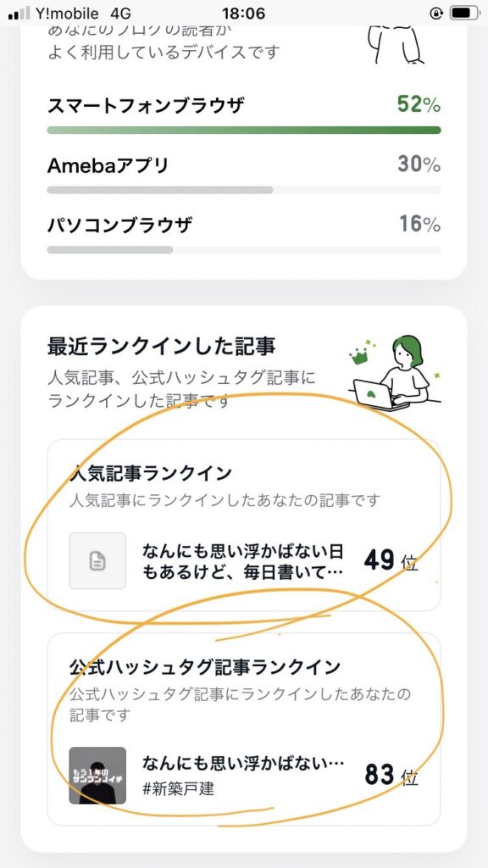This screenshot has height=868, width=488.
Task: Tap the gray Amebaアプリ usage bar
Action: (x=244, y=190)
